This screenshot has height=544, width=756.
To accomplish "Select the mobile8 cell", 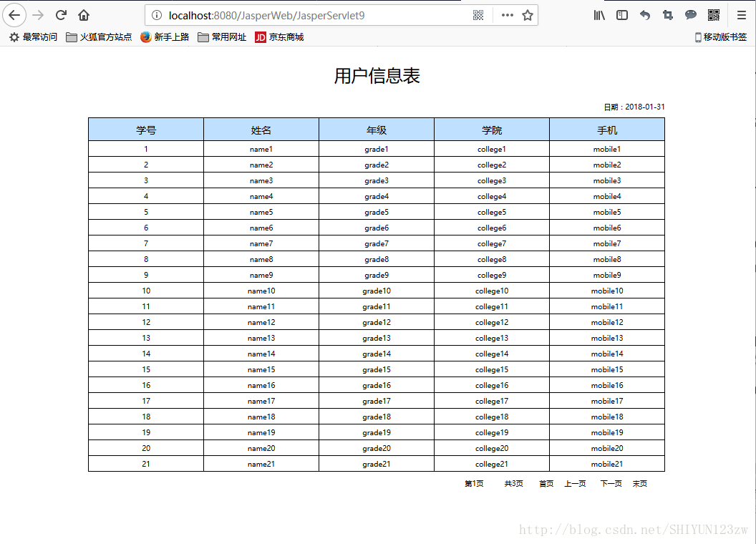I will click(x=607, y=259).
